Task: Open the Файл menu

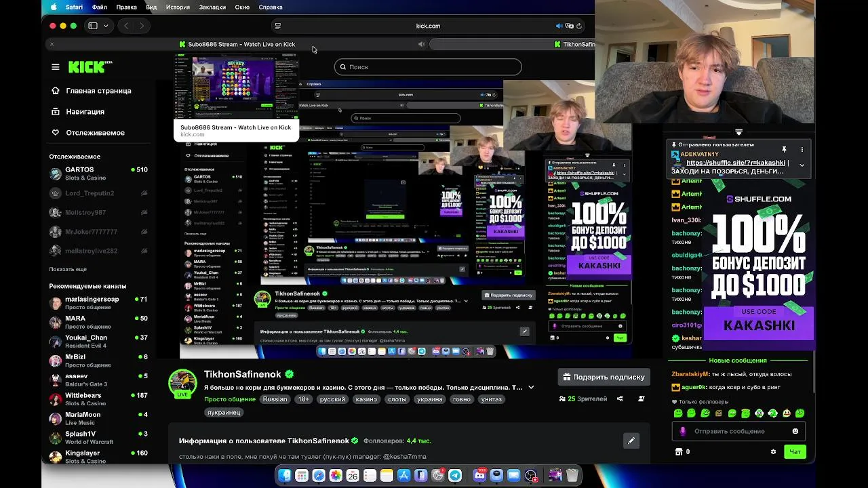Action: point(99,7)
